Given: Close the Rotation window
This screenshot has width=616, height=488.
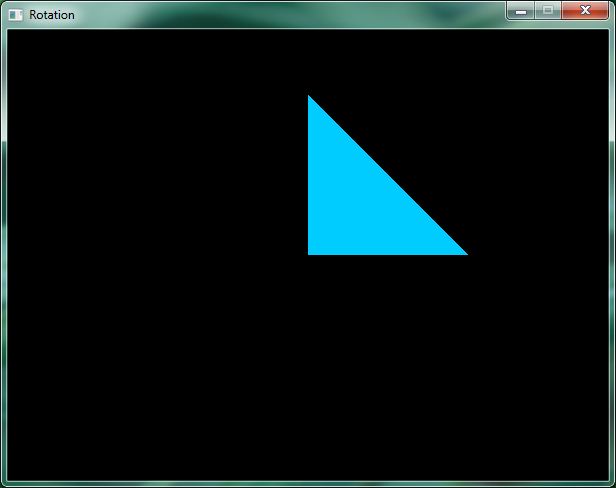Looking at the screenshot, I should (585, 10).
